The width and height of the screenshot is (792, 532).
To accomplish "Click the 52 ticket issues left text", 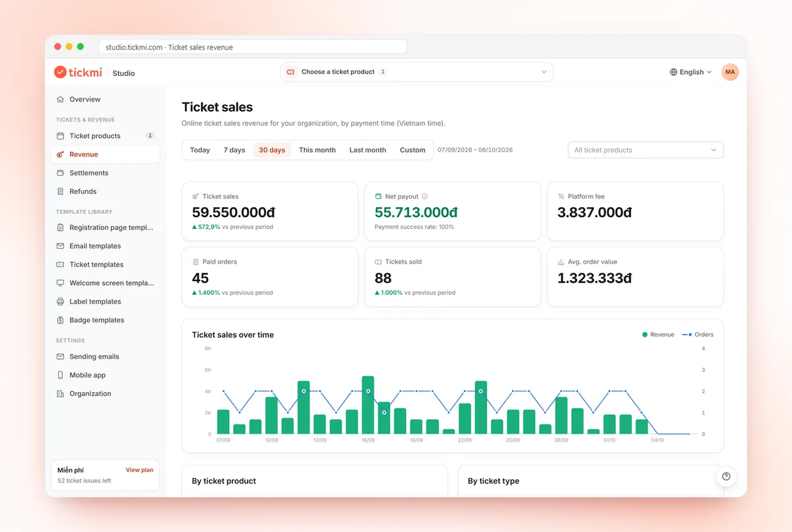I will (x=84, y=481).
